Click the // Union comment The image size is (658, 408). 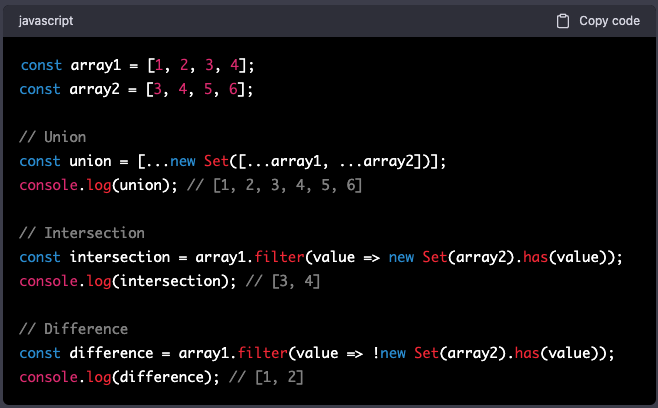pyautogui.click(x=53, y=137)
